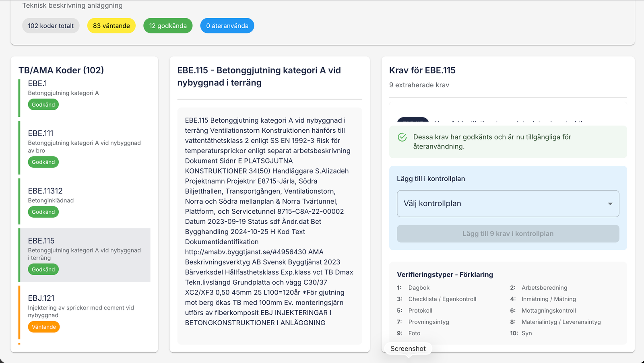Filter by 12 godkända chip
Screen dimensions: 644x363
click(168, 26)
